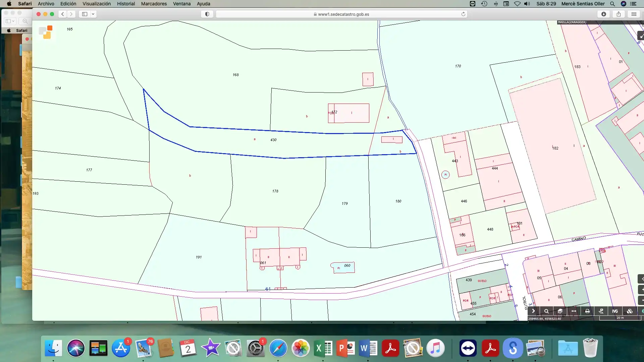This screenshot has width=644, height=362.
Task: Open Word from the Dock
Action: (368, 348)
